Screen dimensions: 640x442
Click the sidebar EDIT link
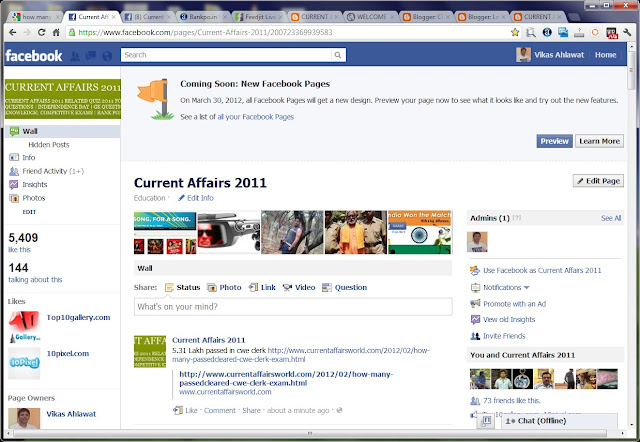pos(29,212)
